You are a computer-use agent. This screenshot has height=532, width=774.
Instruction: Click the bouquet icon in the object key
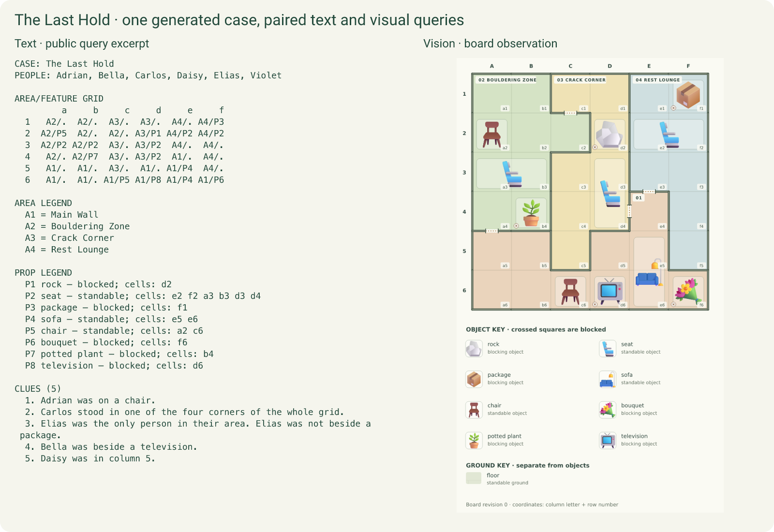(607, 410)
